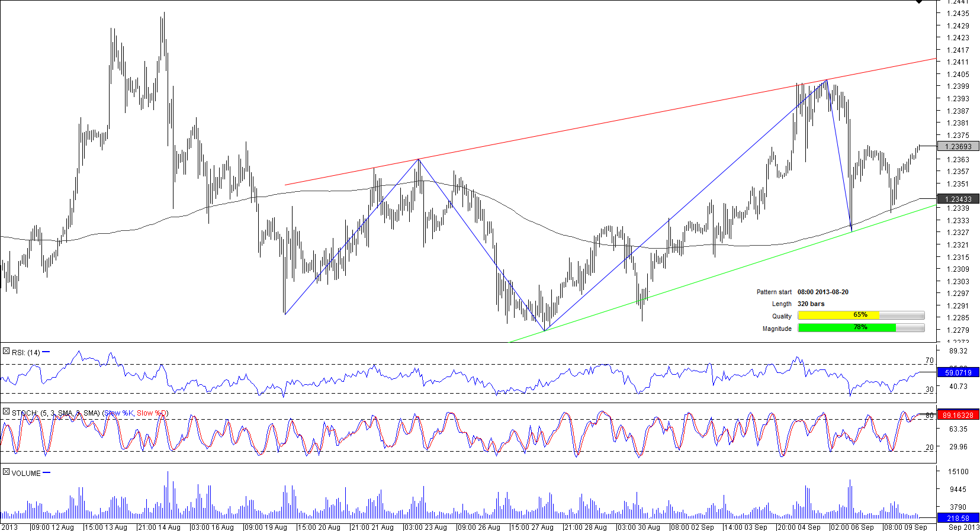This screenshot has width=980, height=531.
Task: Click the VOLUME indicator label
Action: click(26, 474)
